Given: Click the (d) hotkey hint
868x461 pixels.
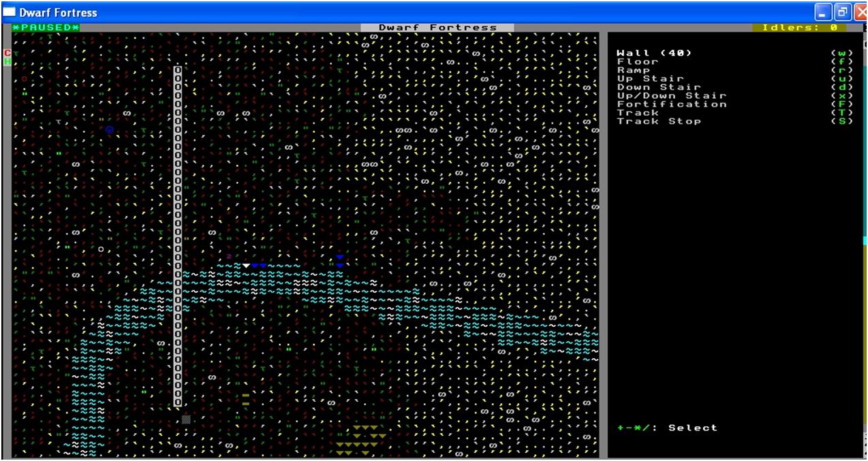Looking at the screenshot, I should click(x=841, y=87).
